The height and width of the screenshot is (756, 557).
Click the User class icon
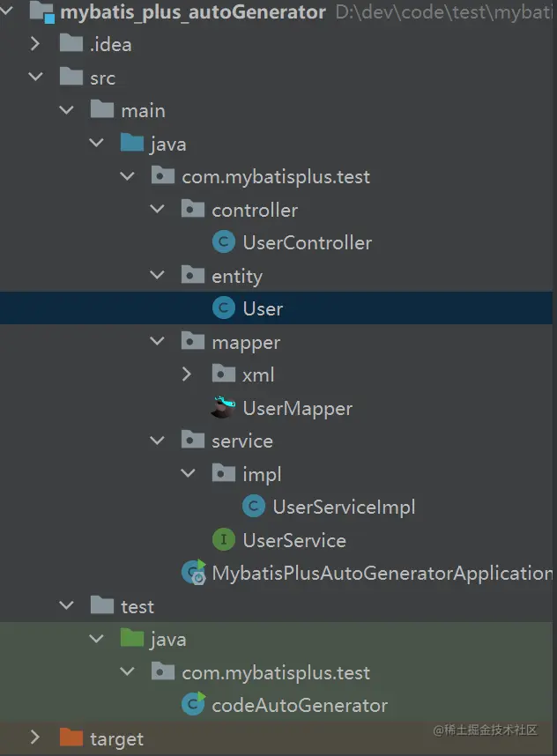(x=224, y=308)
